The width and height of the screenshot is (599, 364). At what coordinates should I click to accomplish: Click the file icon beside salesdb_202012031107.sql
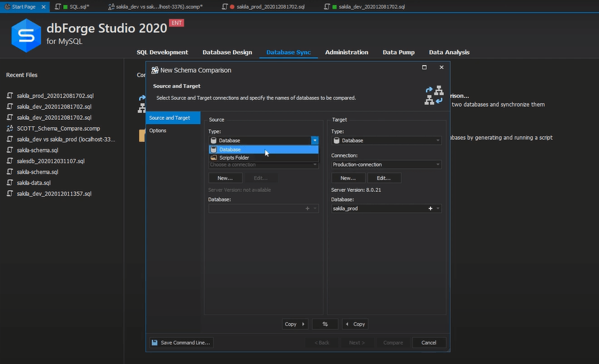tap(10, 161)
